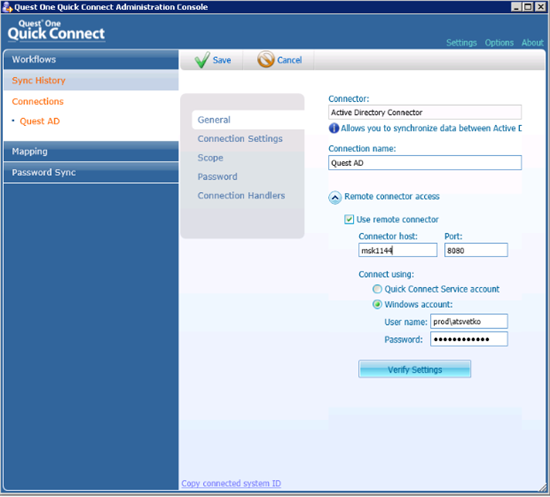Click the Connector host input field

pyautogui.click(x=398, y=250)
